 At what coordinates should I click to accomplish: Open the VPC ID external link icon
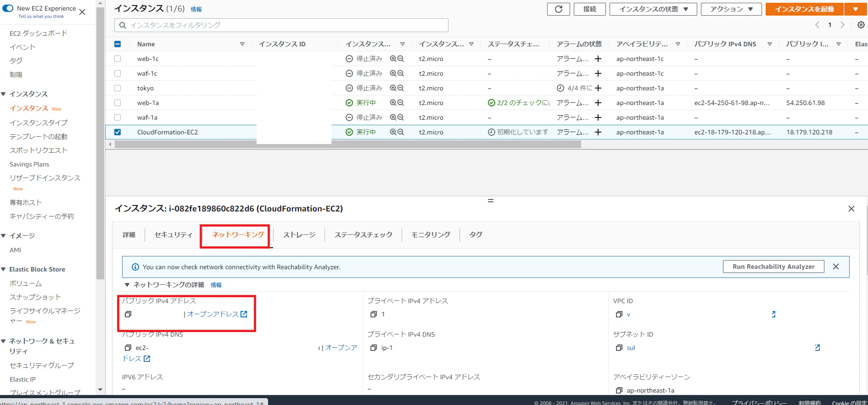pos(773,314)
